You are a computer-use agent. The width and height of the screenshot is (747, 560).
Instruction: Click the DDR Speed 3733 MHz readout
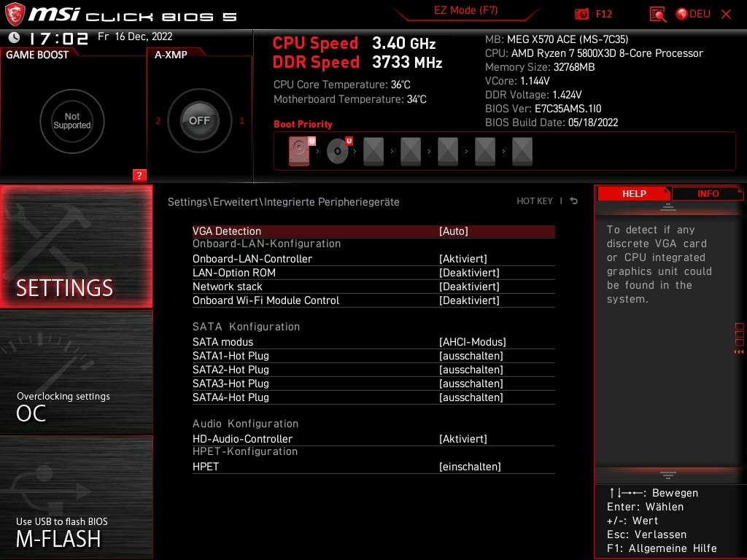click(357, 63)
